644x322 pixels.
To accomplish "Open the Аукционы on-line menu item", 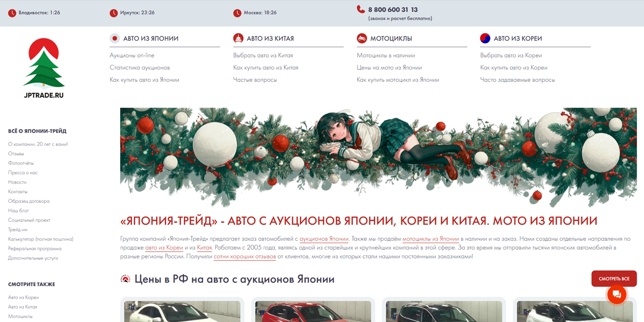I will pyautogui.click(x=132, y=55).
